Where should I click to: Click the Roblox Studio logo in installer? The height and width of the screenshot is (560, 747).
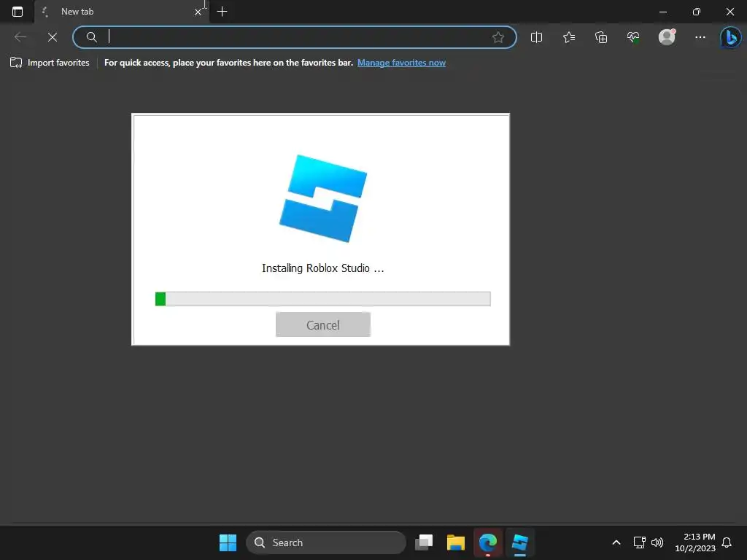323,198
